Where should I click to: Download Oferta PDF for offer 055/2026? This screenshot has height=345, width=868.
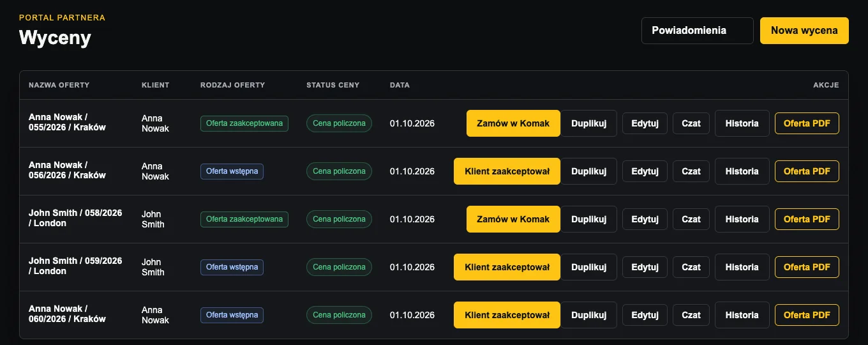point(807,123)
